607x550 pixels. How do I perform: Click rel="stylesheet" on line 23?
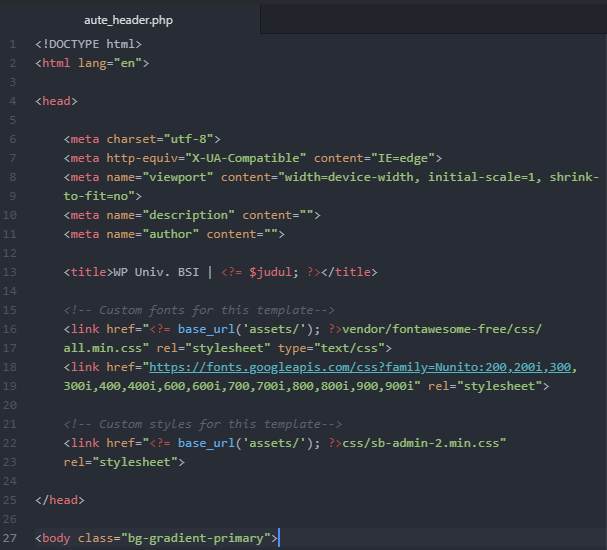pyautogui.click(x=120, y=462)
